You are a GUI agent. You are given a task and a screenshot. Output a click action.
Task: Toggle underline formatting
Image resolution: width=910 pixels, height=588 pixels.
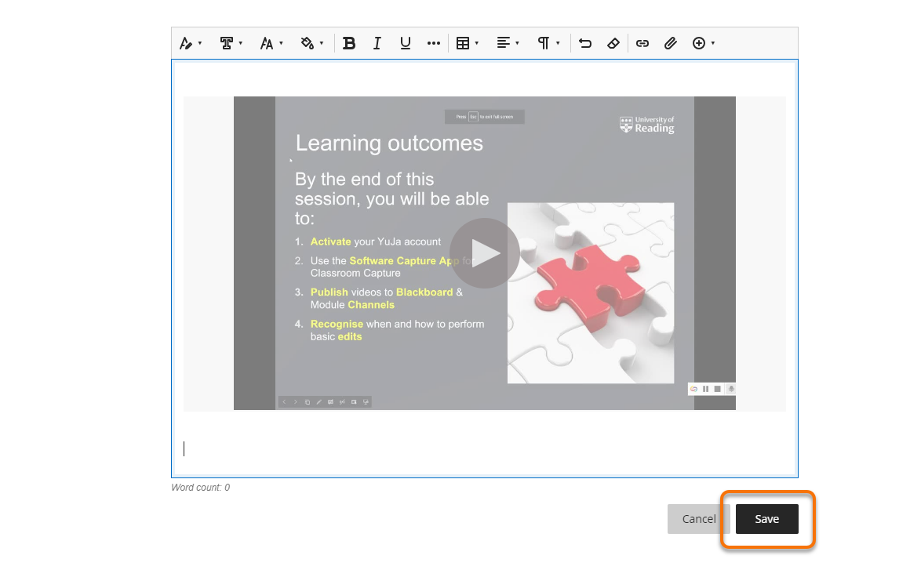(406, 43)
